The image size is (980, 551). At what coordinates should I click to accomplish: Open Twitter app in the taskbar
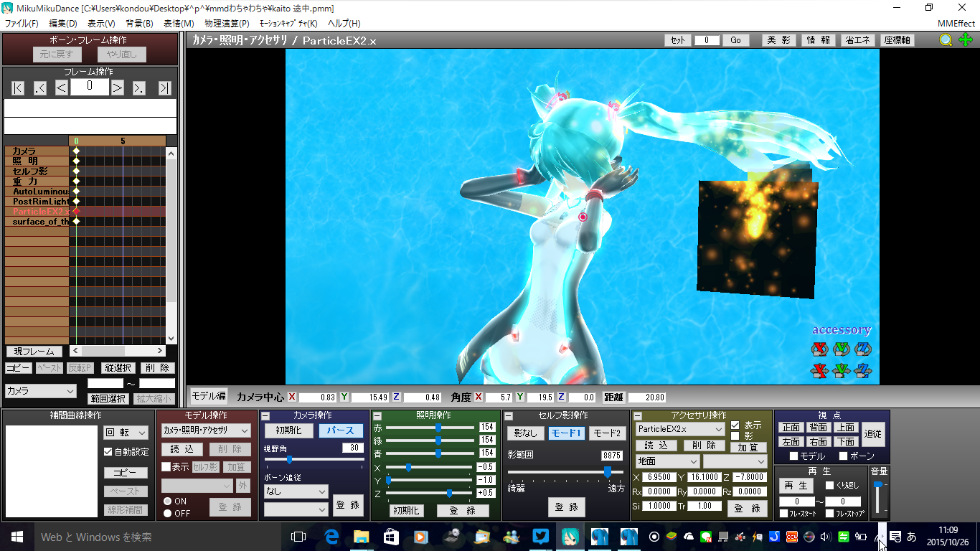(541, 536)
